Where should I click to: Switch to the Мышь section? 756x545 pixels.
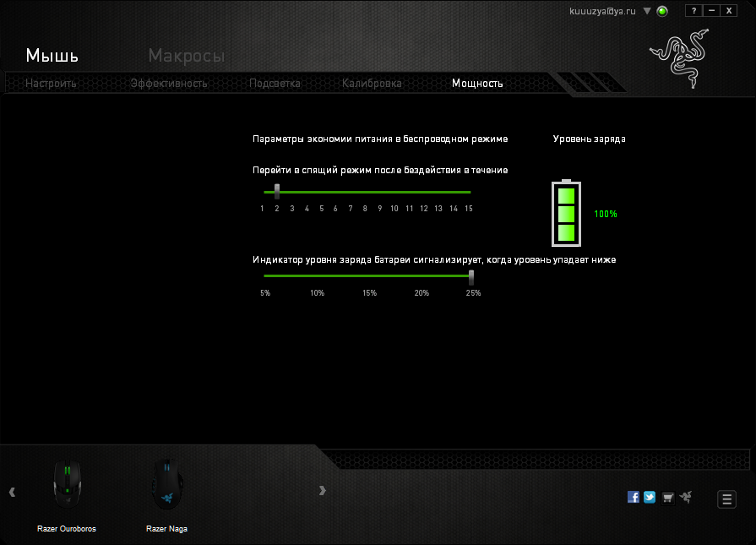coord(52,56)
